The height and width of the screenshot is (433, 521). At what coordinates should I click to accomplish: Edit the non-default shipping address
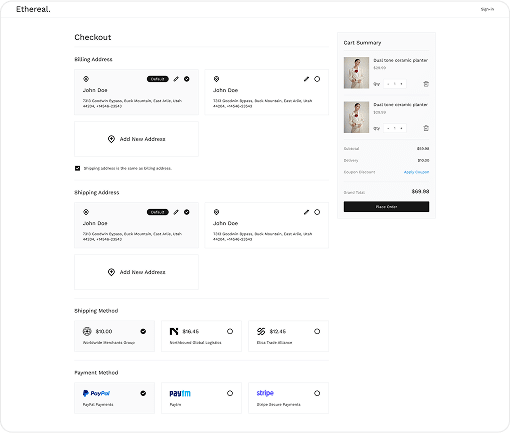pos(306,212)
